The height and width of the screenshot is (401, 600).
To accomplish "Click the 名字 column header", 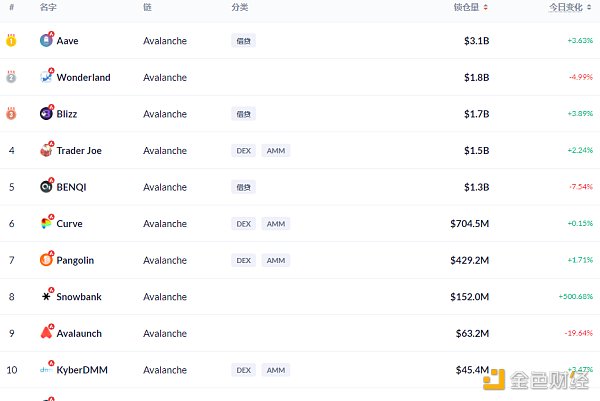I will [48, 7].
